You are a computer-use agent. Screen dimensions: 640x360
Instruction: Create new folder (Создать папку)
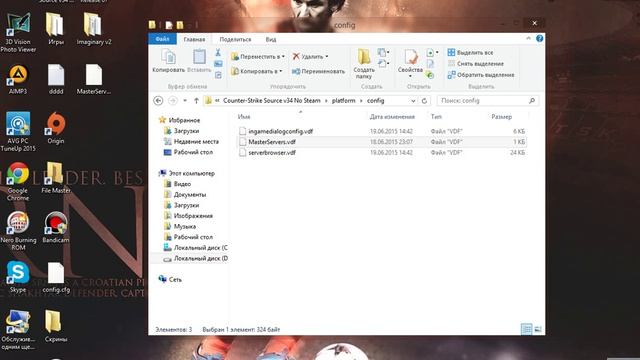pos(364,63)
